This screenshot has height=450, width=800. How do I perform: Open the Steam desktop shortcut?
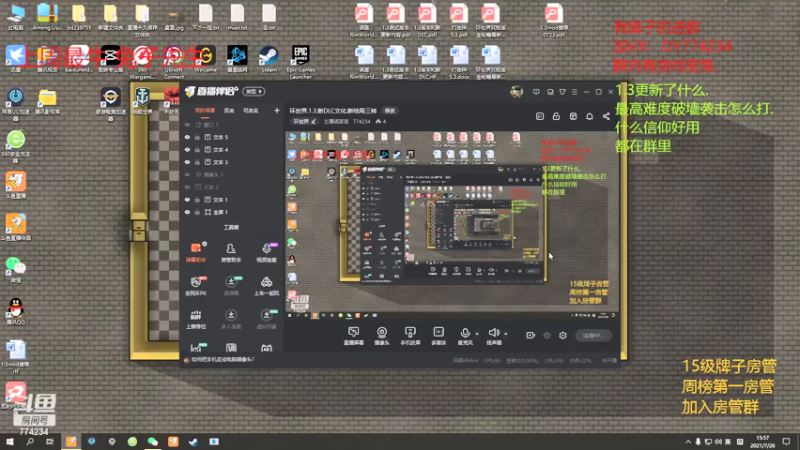(x=268, y=60)
